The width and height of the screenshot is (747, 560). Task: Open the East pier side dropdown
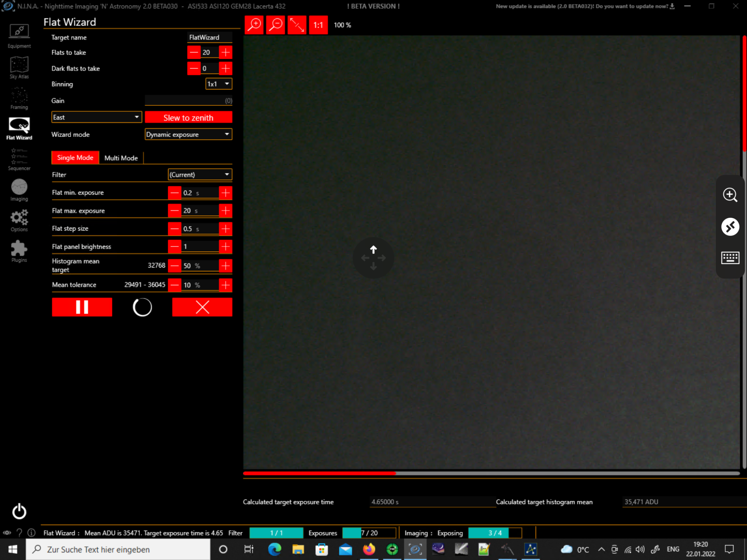(x=96, y=117)
